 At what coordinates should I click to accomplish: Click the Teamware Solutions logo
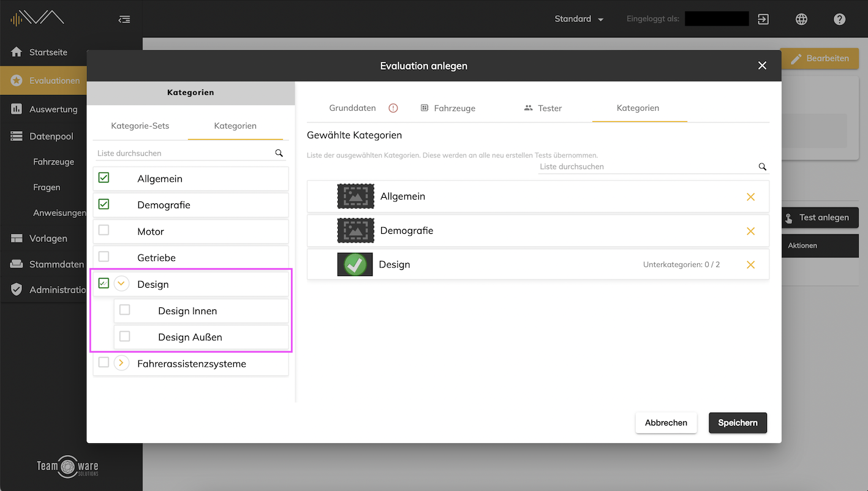(x=67, y=467)
